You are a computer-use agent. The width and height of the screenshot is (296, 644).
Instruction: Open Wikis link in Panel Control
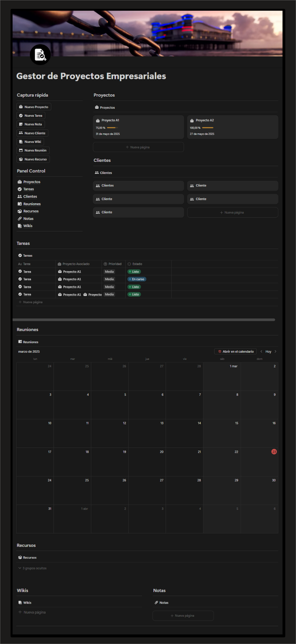25,226
